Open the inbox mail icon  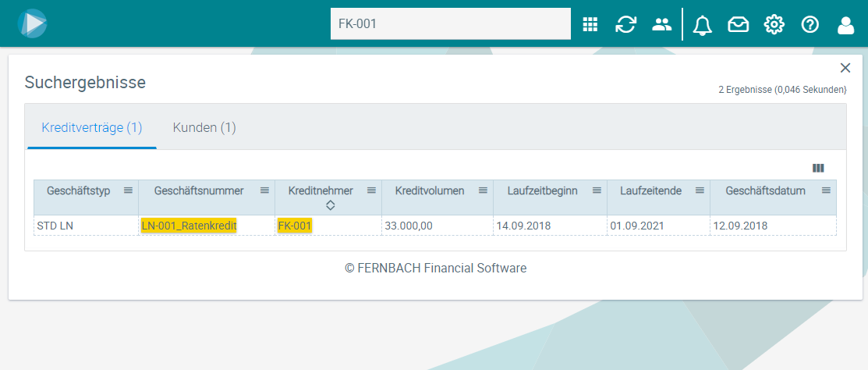tap(738, 25)
